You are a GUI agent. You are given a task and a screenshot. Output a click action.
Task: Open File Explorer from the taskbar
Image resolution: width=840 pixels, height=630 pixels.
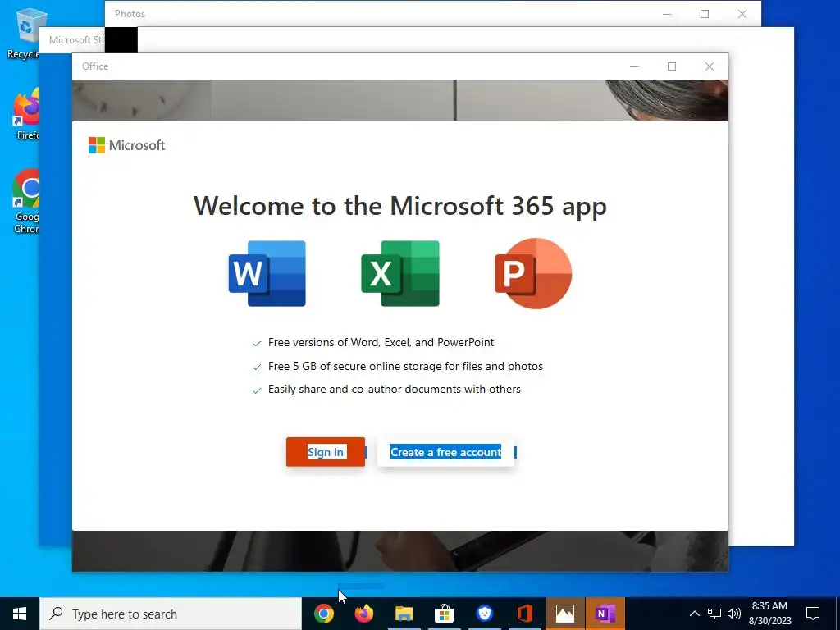point(404,614)
